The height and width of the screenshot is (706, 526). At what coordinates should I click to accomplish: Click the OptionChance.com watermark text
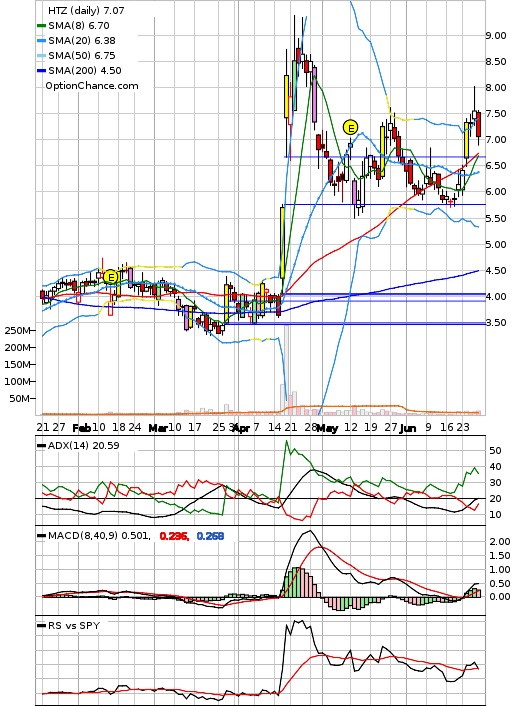92,86
